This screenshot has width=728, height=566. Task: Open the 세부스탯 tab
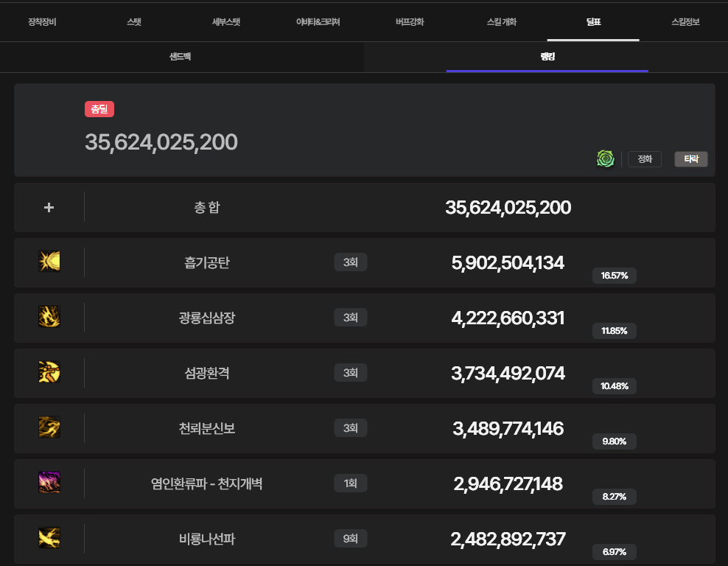point(226,21)
